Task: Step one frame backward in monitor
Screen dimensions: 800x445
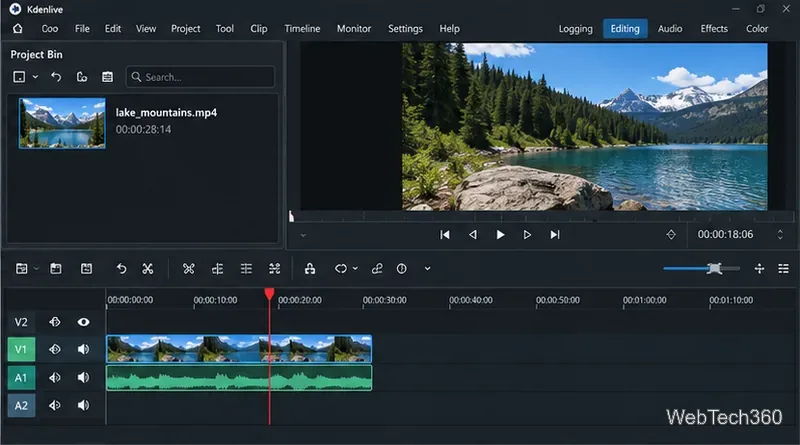Action: coord(473,235)
